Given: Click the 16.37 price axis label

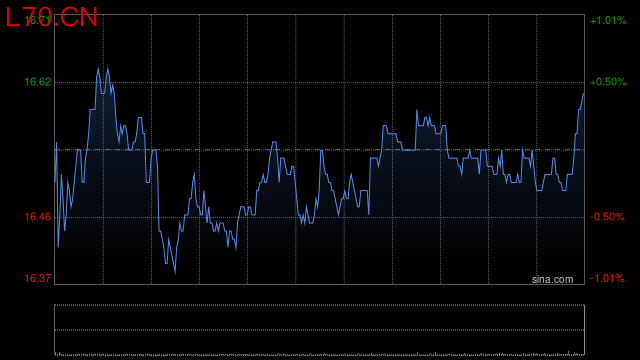Looking at the screenshot, I should point(38,278).
